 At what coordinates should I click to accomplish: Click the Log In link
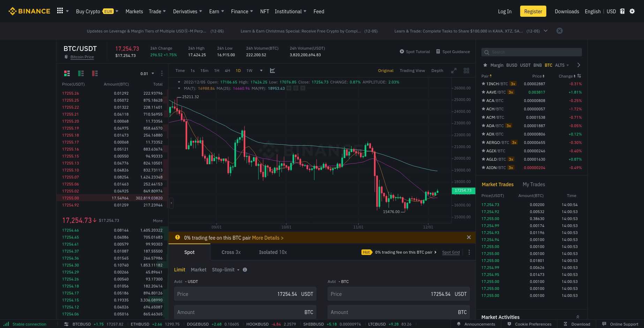(x=504, y=11)
